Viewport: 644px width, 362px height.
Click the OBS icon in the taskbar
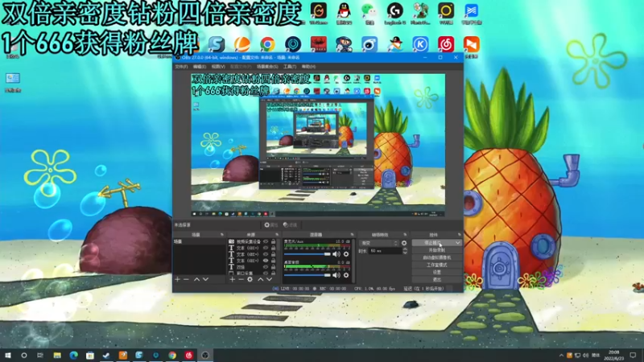coord(205,355)
